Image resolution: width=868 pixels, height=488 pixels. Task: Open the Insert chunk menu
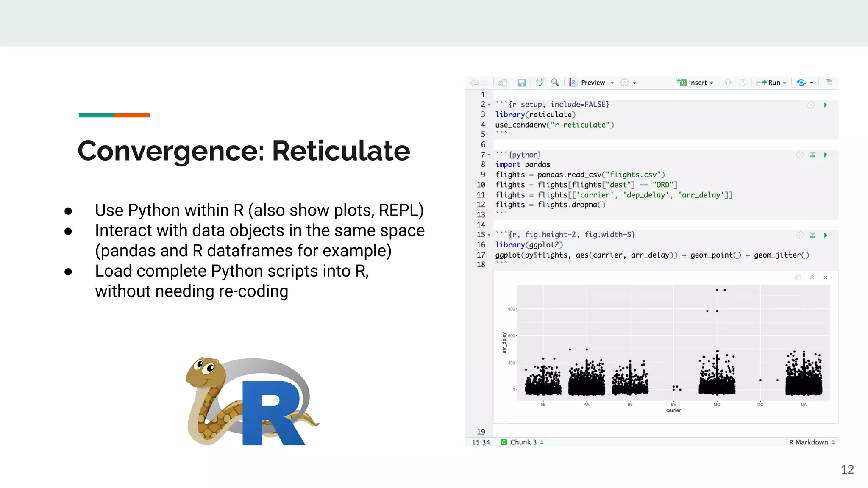[695, 83]
